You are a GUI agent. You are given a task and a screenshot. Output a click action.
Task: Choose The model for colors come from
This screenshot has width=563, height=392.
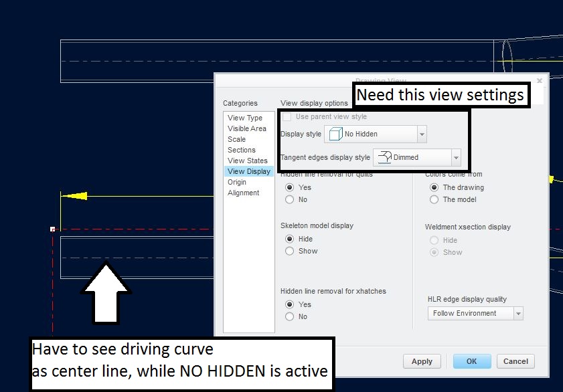click(434, 199)
